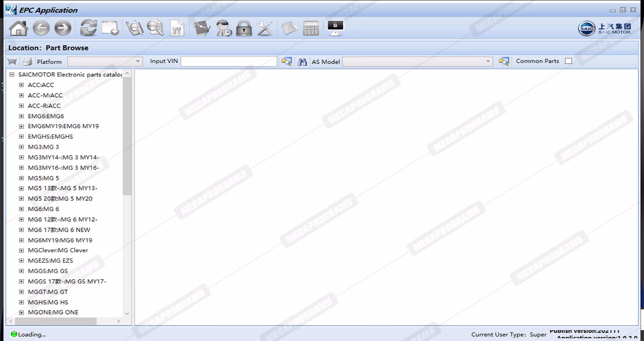Expand the MGEZS:MG EZS tree node
Image resolution: width=644 pixels, height=341 pixels.
point(21,260)
